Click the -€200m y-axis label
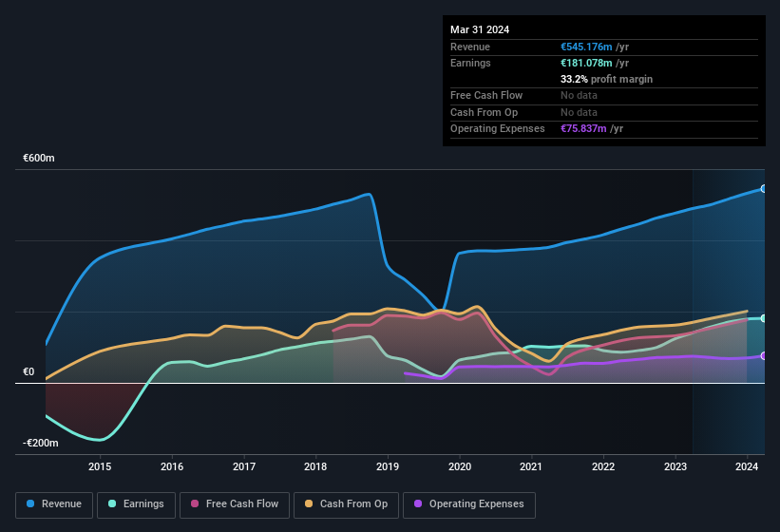Image resolution: width=780 pixels, height=532 pixels. [40, 443]
